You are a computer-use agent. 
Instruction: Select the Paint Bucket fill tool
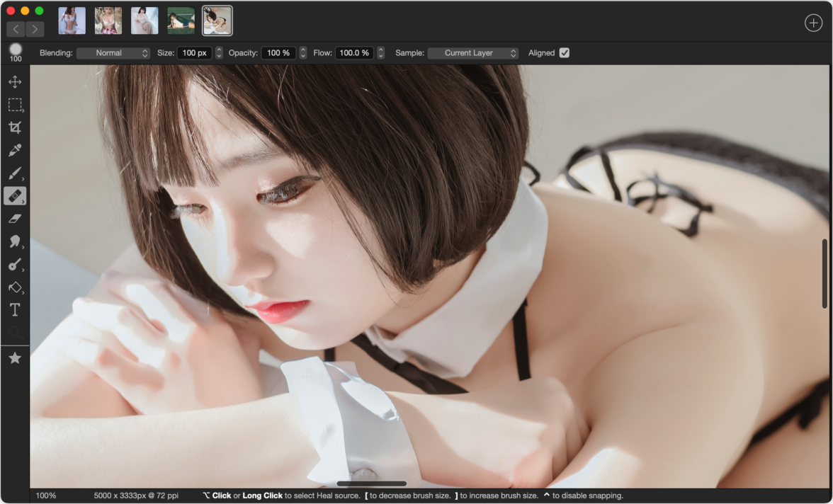[x=15, y=287]
